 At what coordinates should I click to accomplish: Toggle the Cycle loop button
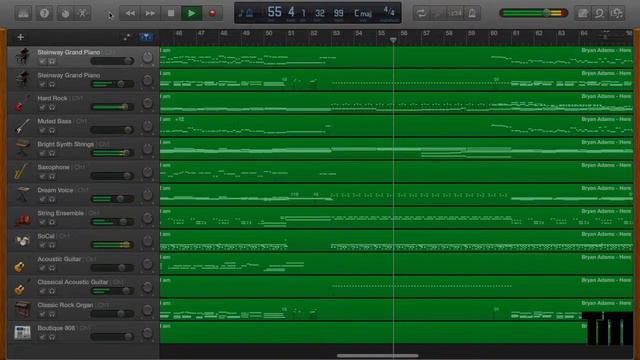pyautogui.click(x=421, y=13)
